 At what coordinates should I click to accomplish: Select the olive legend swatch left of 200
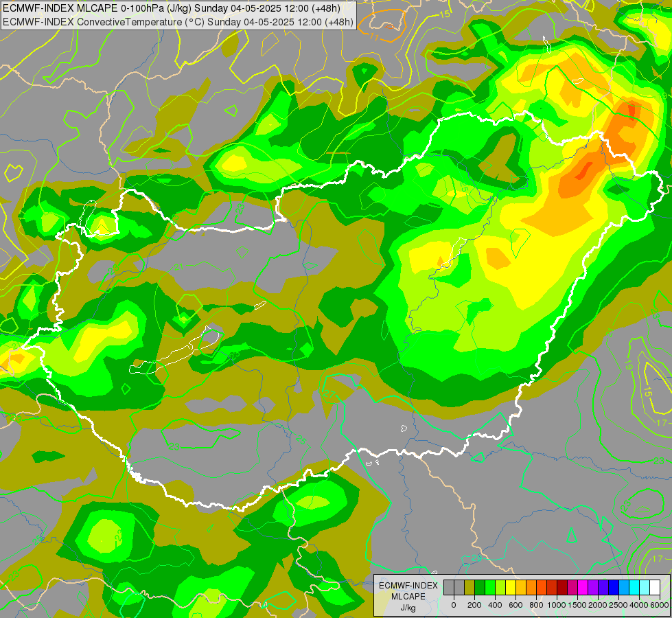click(470, 587)
